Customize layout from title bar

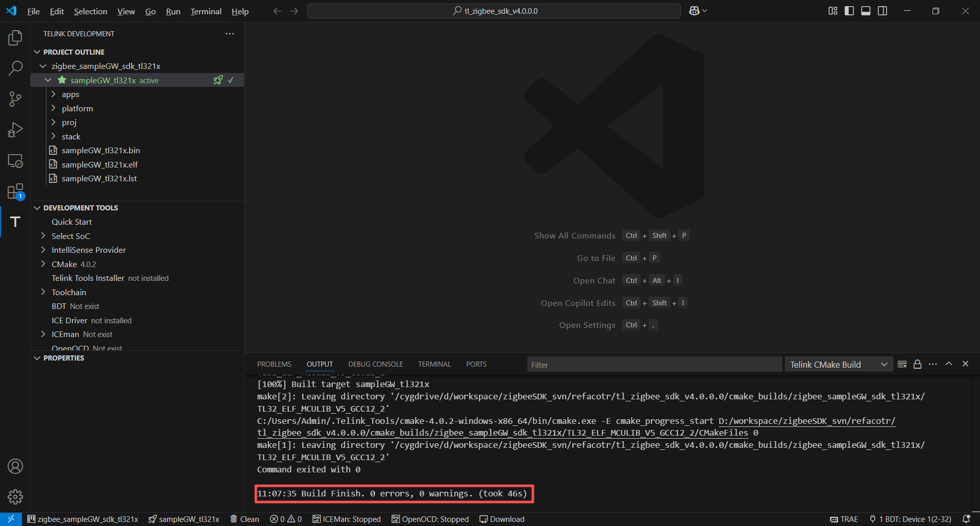[833, 11]
